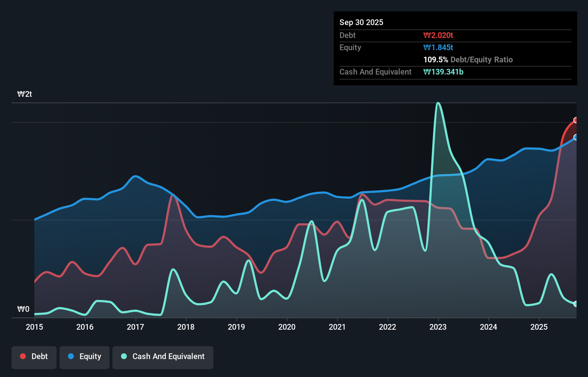Click the blue Equity endpoint marker on chart
The height and width of the screenshot is (377, 588).
576,137
